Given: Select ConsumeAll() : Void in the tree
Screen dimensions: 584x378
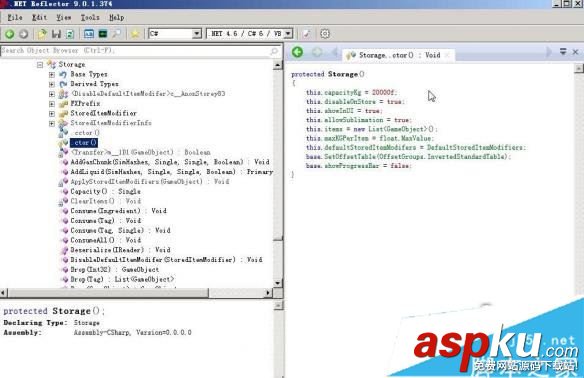Looking at the screenshot, I should tap(106, 240).
